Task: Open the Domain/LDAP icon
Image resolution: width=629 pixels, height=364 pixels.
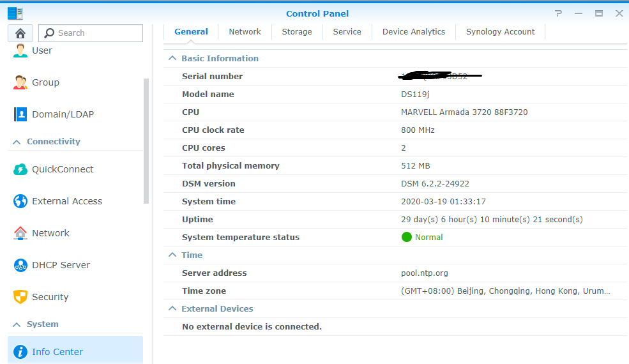Action: click(x=20, y=114)
